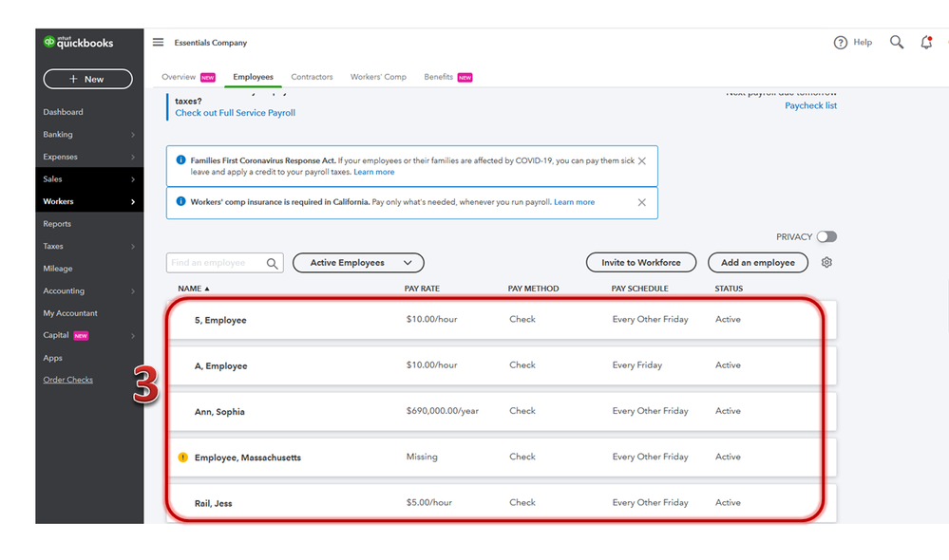
Task: Open employee row A, Employee
Action: pyautogui.click(x=502, y=365)
